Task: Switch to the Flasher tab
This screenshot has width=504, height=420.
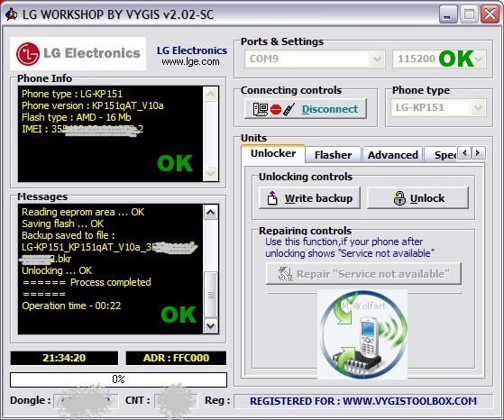Action: point(333,155)
